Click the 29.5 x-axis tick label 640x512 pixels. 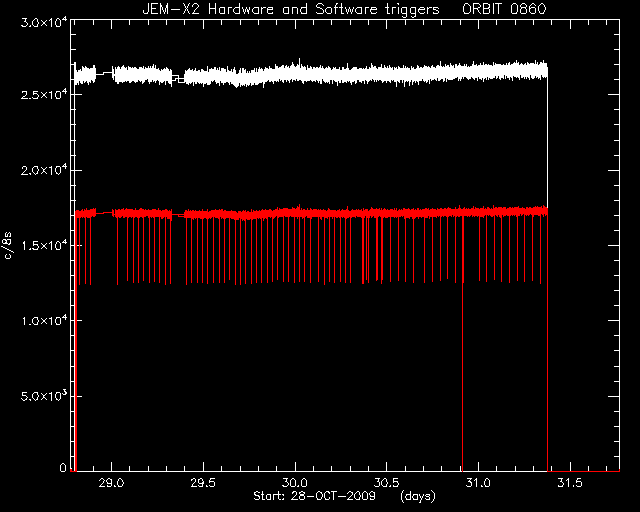[x=203, y=483]
